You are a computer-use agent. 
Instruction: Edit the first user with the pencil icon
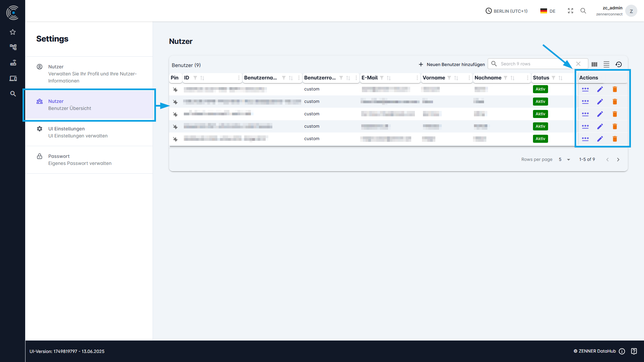pyautogui.click(x=600, y=89)
